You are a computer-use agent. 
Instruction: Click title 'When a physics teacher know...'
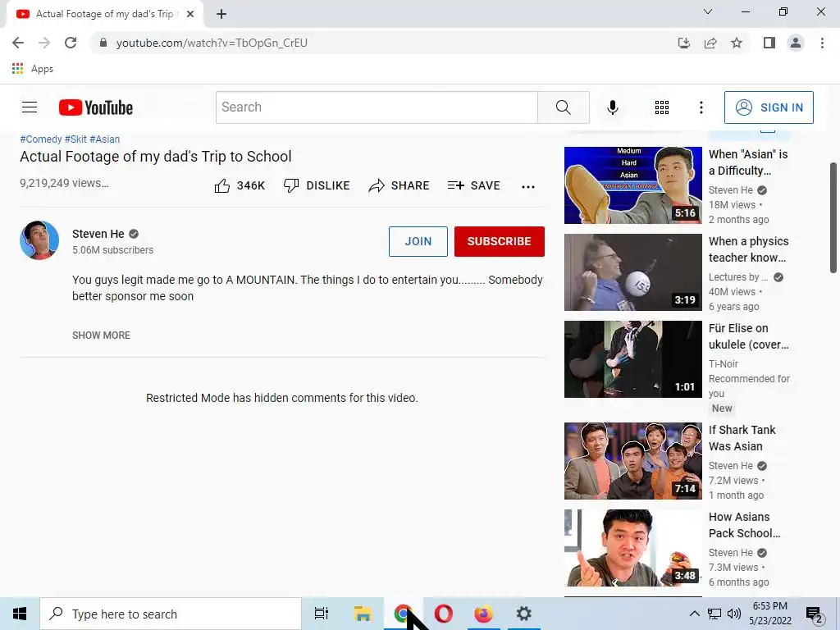point(748,249)
